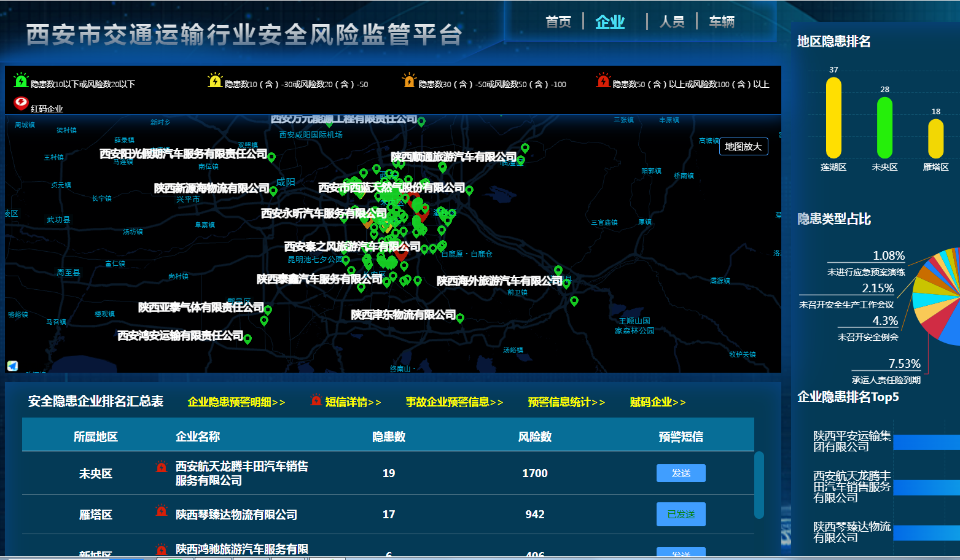The width and height of the screenshot is (960, 560).
Task: Click red alarm icon beside 陕西鸿驰旅游汽车 row
Action: tap(162, 549)
